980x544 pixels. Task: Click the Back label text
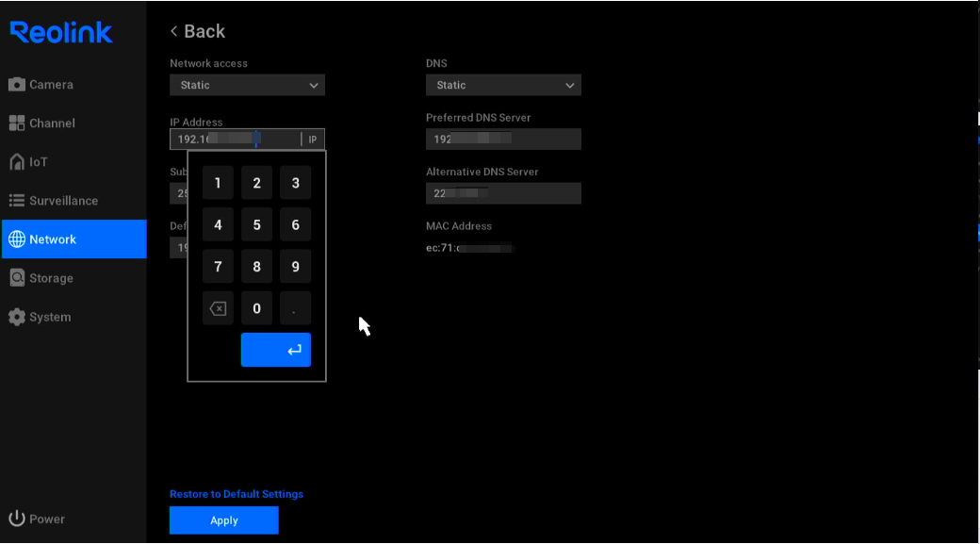(204, 31)
